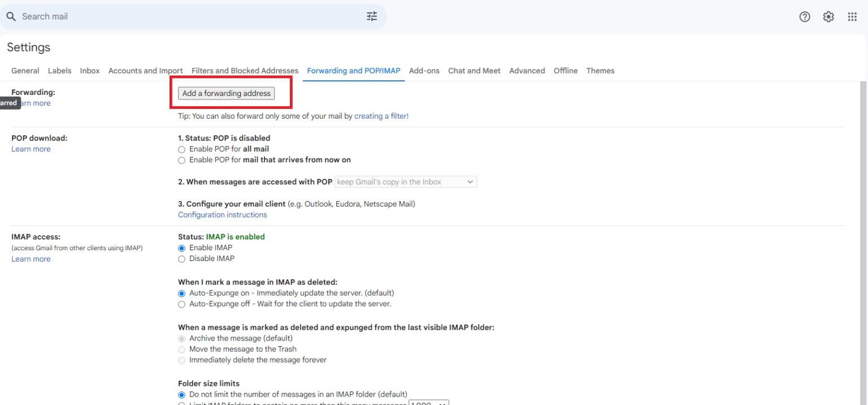Enable POP for all mail

click(181, 149)
